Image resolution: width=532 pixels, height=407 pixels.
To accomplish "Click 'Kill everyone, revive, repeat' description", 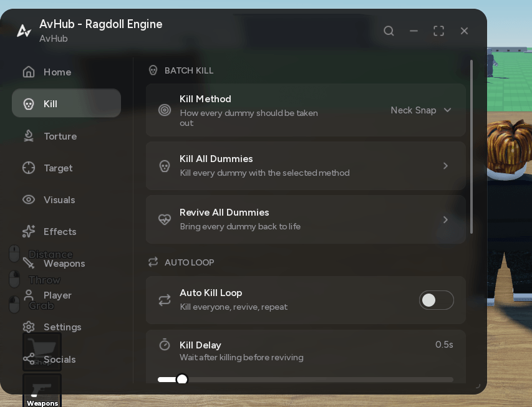I will [234, 307].
